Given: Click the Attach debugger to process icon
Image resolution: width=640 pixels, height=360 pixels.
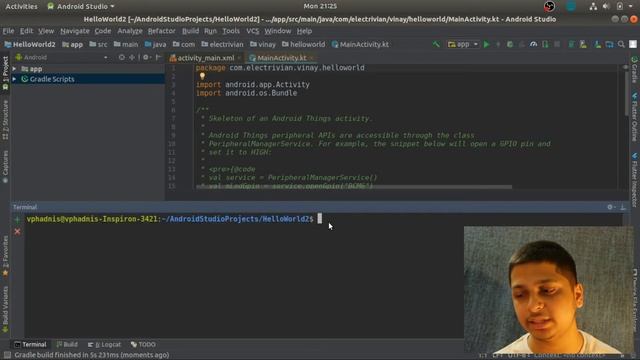Looking at the screenshot, I should pos(545,44).
